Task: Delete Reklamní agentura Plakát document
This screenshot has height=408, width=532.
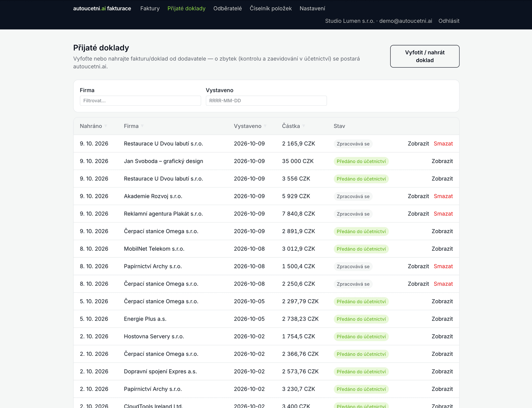Action: pyautogui.click(x=443, y=214)
